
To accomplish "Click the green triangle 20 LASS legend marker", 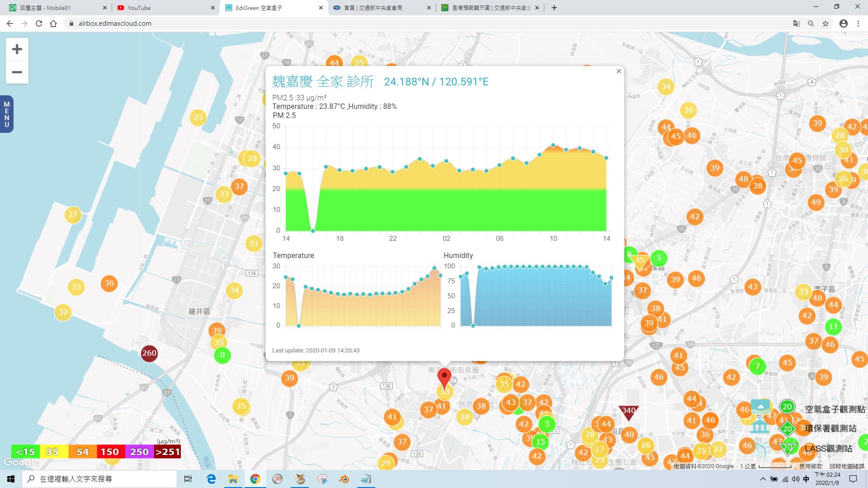I will (x=788, y=448).
